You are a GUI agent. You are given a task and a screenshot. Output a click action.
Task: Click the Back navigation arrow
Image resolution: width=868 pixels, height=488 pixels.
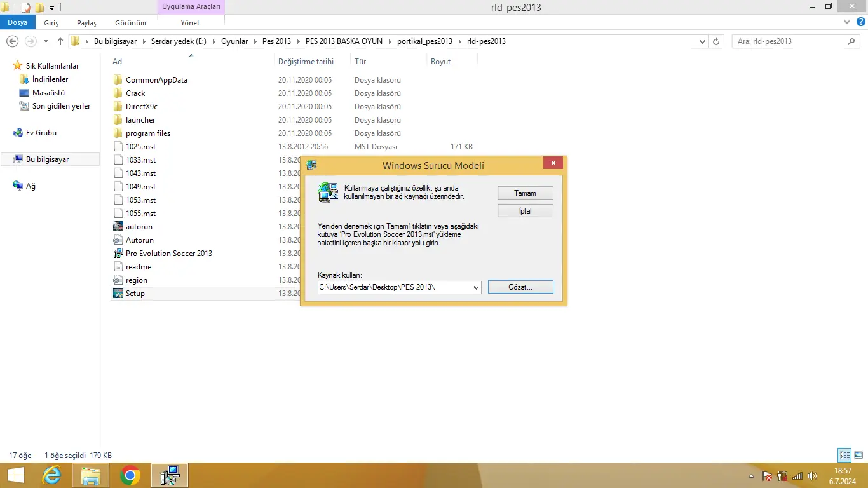[12, 41]
